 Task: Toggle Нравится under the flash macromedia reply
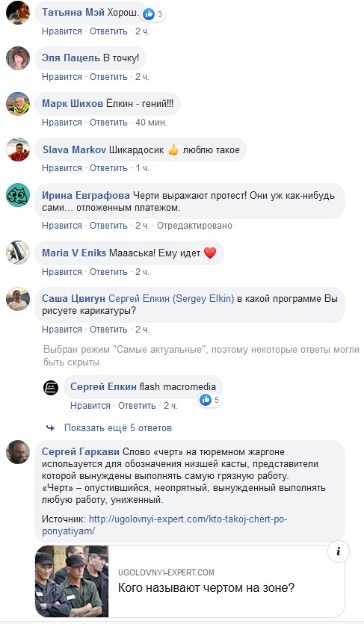pos(90,406)
